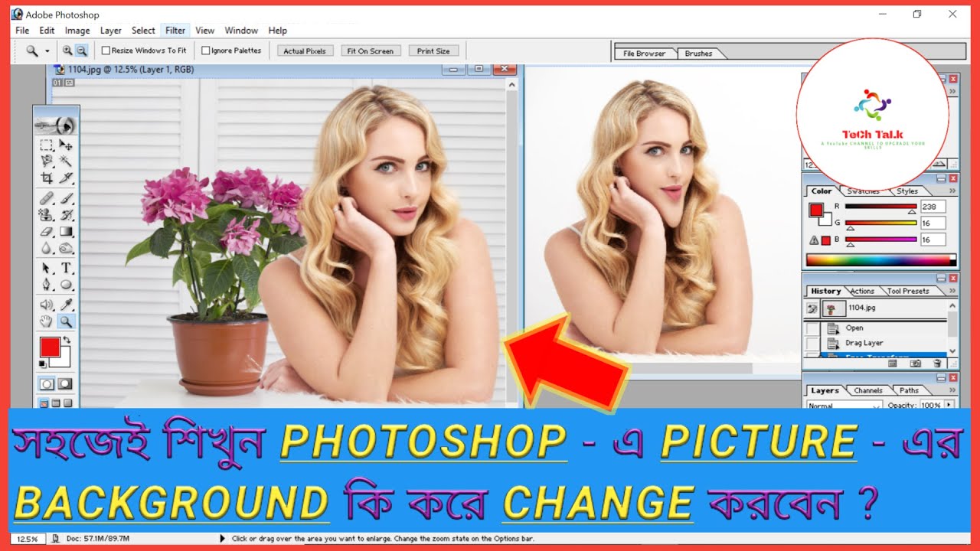Open Adobe Online from toolbox top

tap(54, 124)
